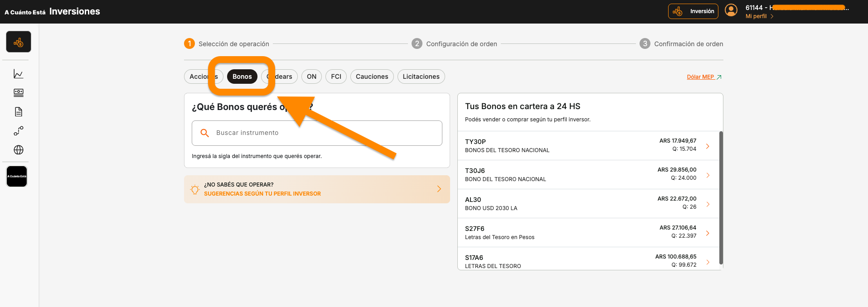Switch to the Cauciones tab
The width and height of the screenshot is (868, 307).
click(372, 77)
